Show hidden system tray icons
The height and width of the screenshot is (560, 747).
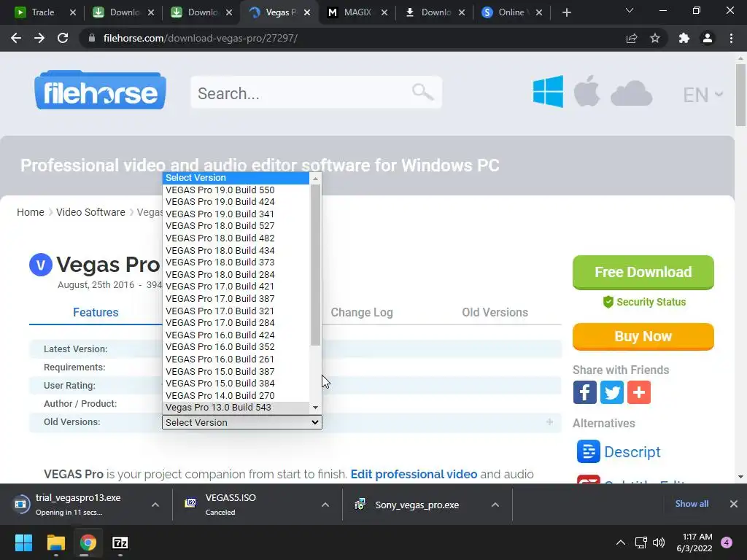(x=621, y=542)
